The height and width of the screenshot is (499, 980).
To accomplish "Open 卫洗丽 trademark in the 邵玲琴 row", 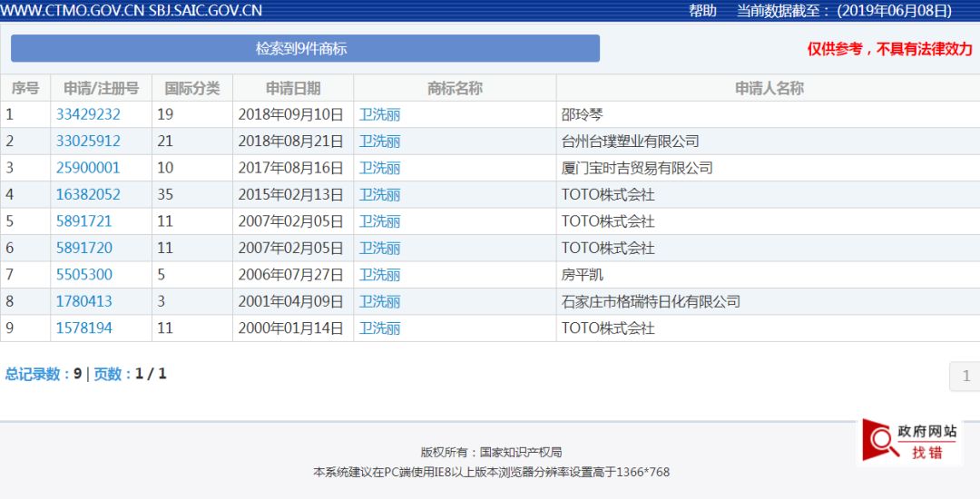I will (379, 115).
